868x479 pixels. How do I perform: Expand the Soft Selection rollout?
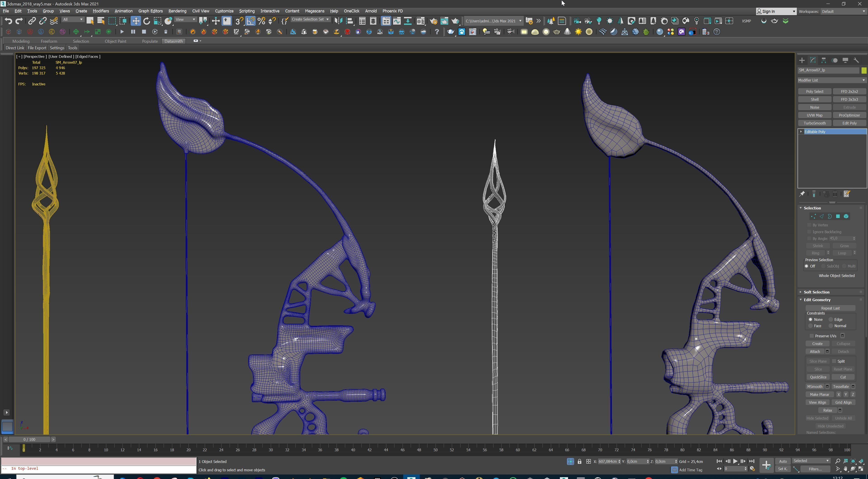point(816,292)
